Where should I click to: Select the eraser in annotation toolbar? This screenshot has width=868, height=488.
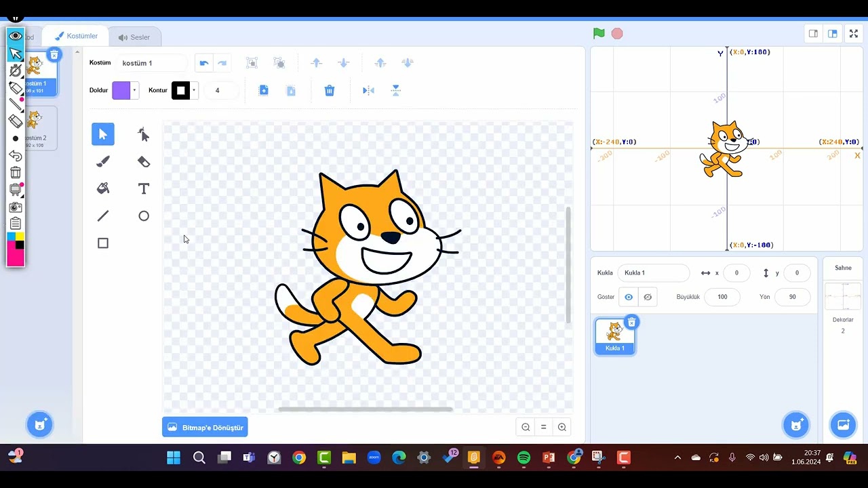click(16, 121)
